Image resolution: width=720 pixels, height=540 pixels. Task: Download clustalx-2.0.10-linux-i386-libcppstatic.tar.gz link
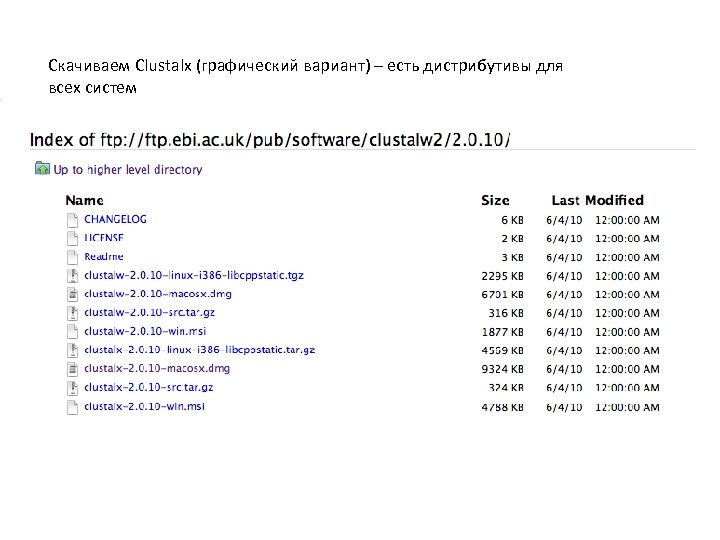point(199,350)
